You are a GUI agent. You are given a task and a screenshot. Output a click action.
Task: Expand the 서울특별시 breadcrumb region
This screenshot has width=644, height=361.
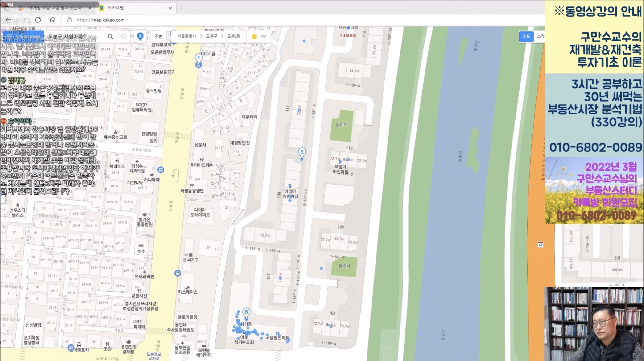pyautogui.click(x=186, y=36)
